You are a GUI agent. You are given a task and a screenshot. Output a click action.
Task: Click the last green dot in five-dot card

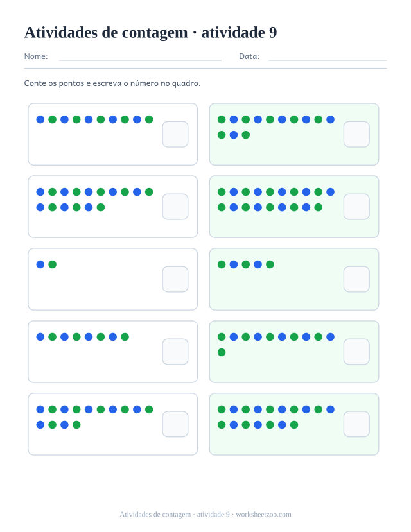[x=270, y=264]
